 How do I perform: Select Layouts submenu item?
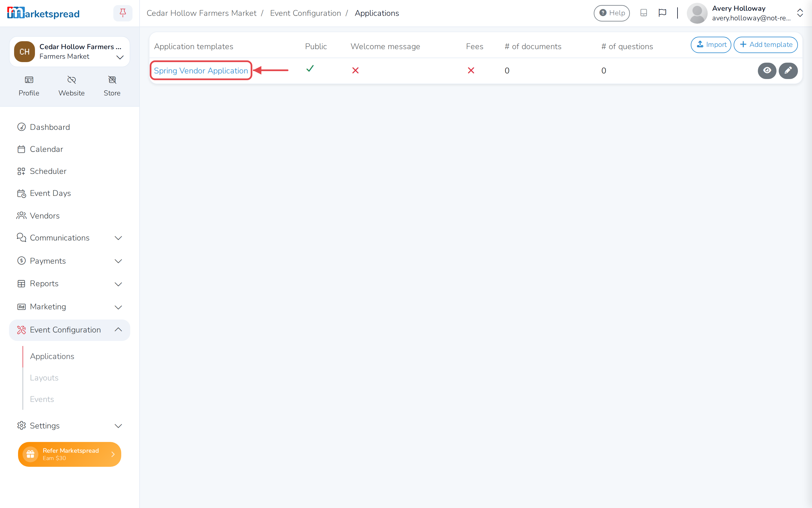pyautogui.click(x=44, y=378)
